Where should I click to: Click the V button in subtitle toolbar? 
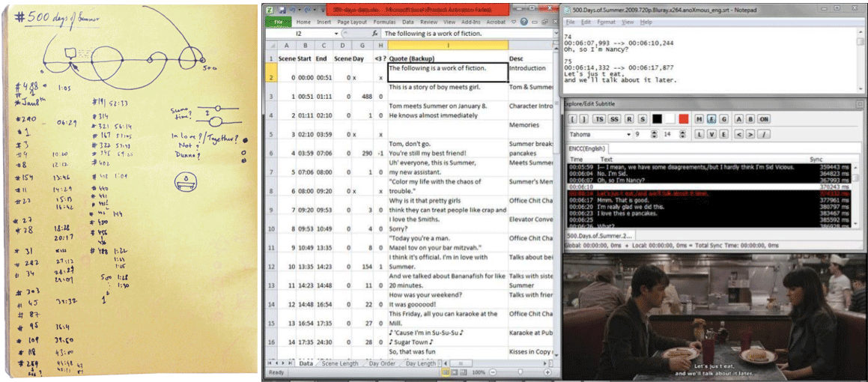[712, 135]
